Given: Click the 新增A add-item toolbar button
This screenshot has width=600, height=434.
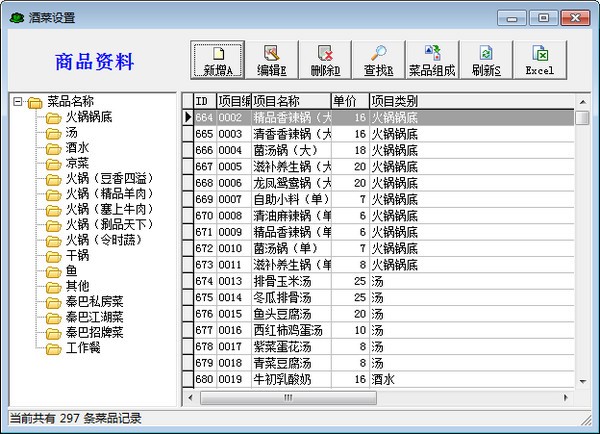Looking at the screenshot, I should point(217,60).
